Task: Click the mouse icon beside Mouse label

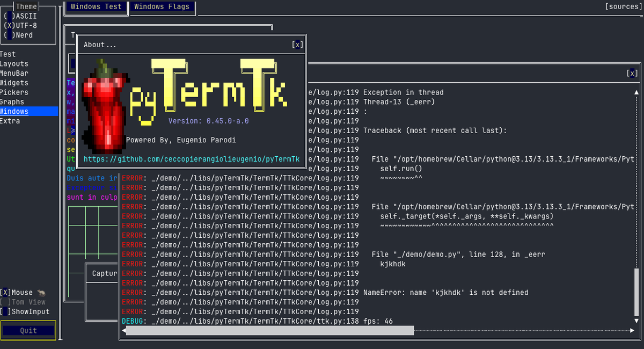Action: 41,293
